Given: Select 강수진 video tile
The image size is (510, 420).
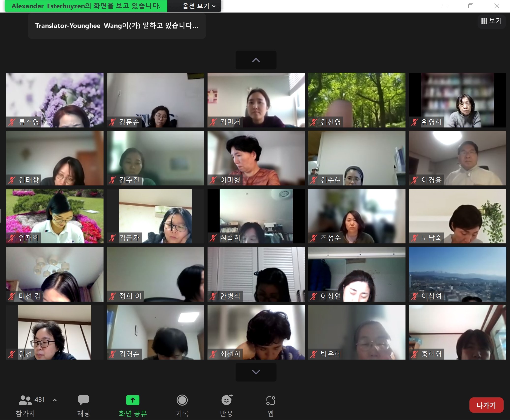Looking at the screenshot, I should tap(155, 158).
